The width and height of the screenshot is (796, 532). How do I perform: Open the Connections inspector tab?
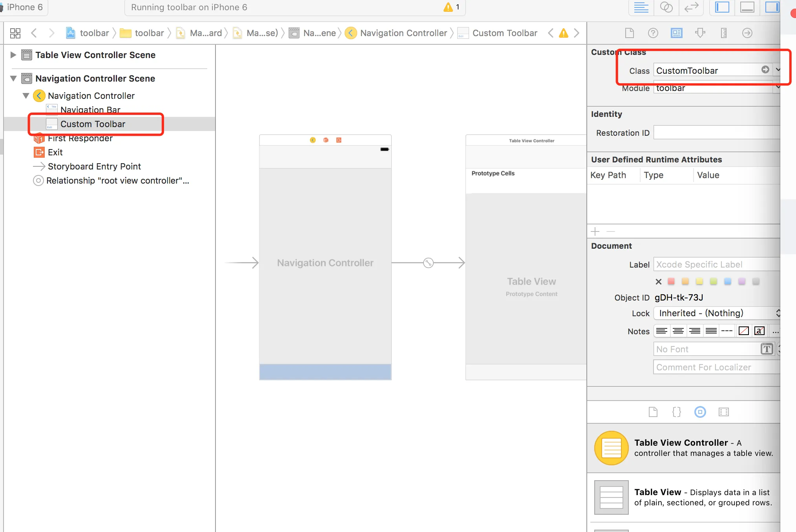[747, 33]
